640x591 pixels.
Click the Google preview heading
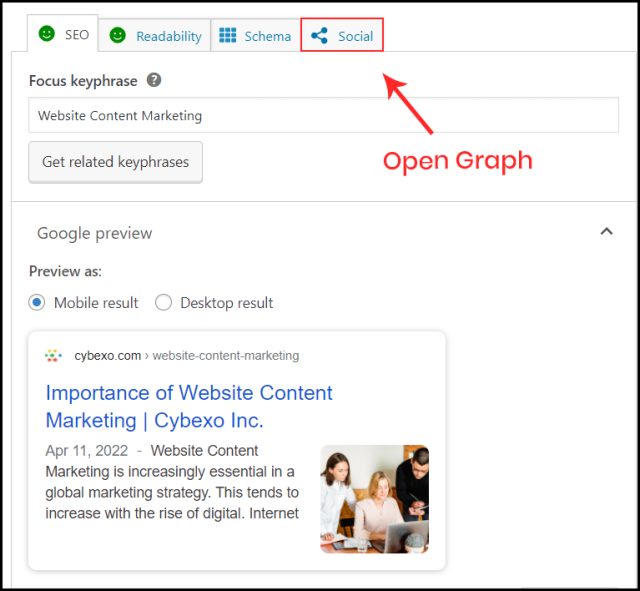coord(95,233)
